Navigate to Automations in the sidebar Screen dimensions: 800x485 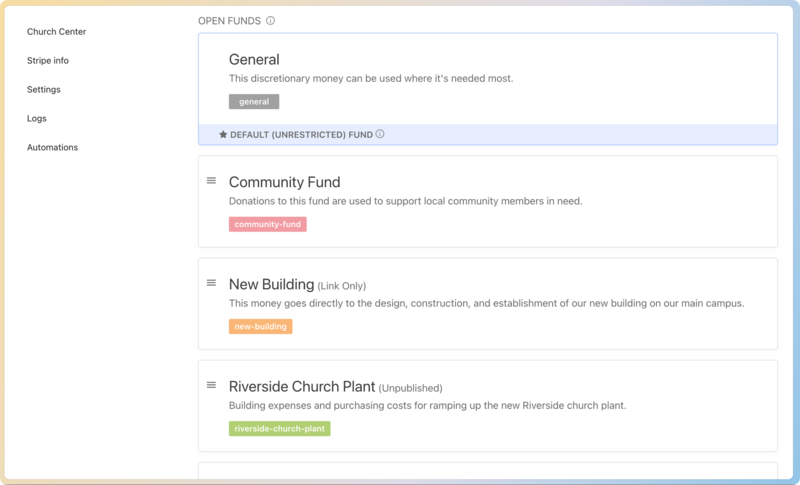pos(52,148)
